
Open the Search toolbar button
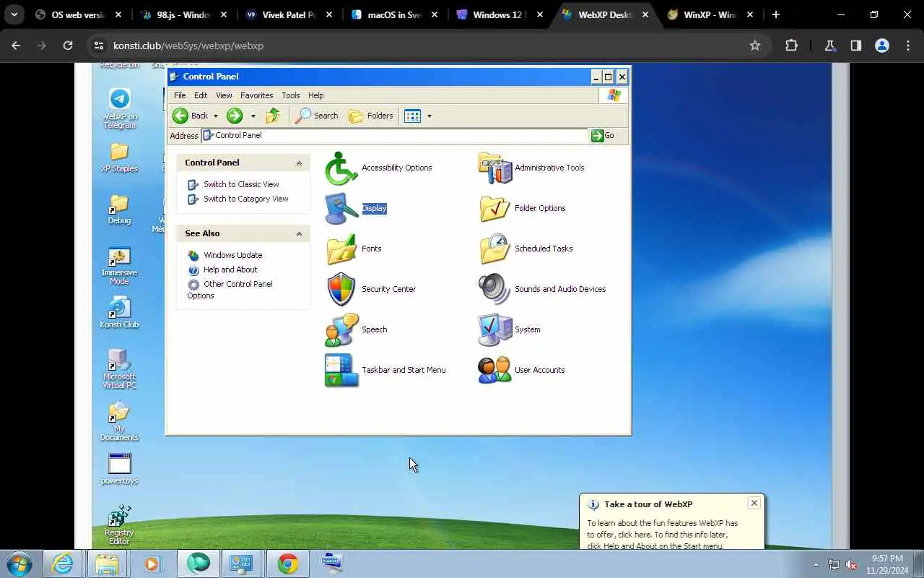pos(317,116)
